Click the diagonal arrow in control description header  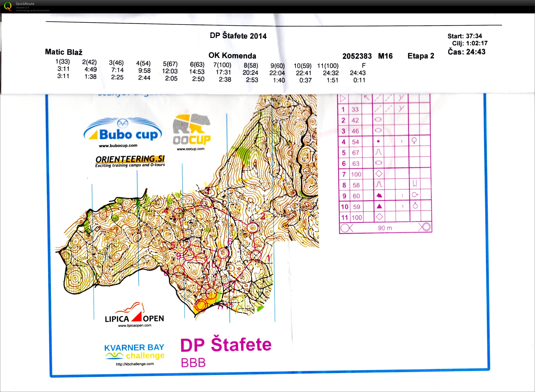point(367,98)
